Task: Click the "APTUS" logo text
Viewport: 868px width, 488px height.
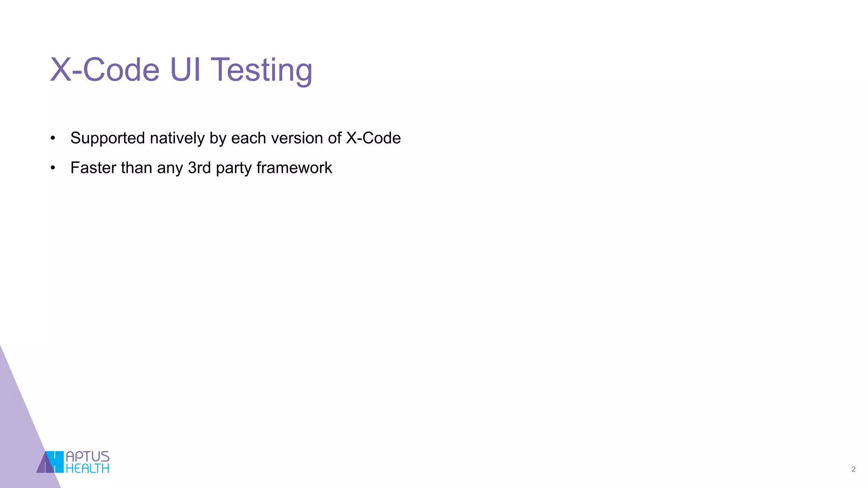Action: click(88, 456)
